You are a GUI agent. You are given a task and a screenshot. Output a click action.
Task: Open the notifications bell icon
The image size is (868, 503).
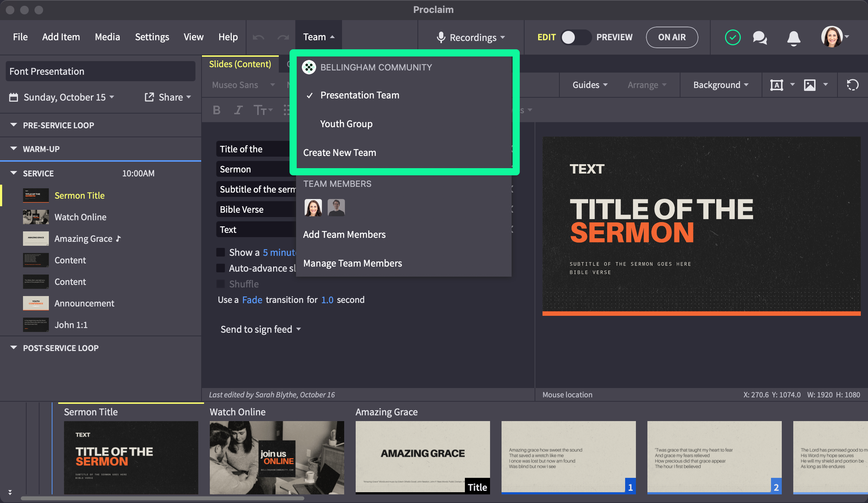point(794,38)
